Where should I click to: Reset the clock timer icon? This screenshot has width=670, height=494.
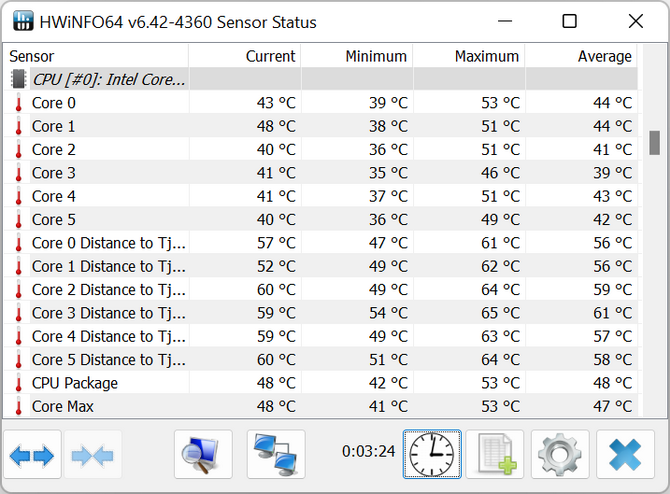pos(432,455)
